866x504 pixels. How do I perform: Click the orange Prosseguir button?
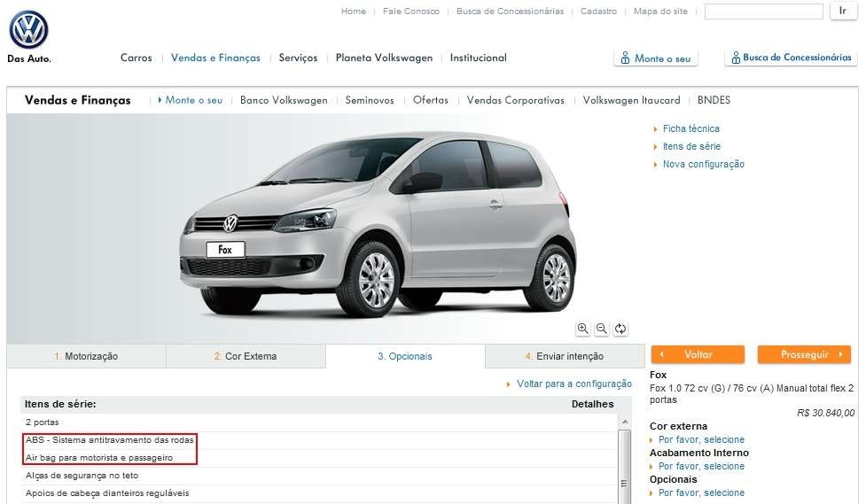click(x=804, y=354)
